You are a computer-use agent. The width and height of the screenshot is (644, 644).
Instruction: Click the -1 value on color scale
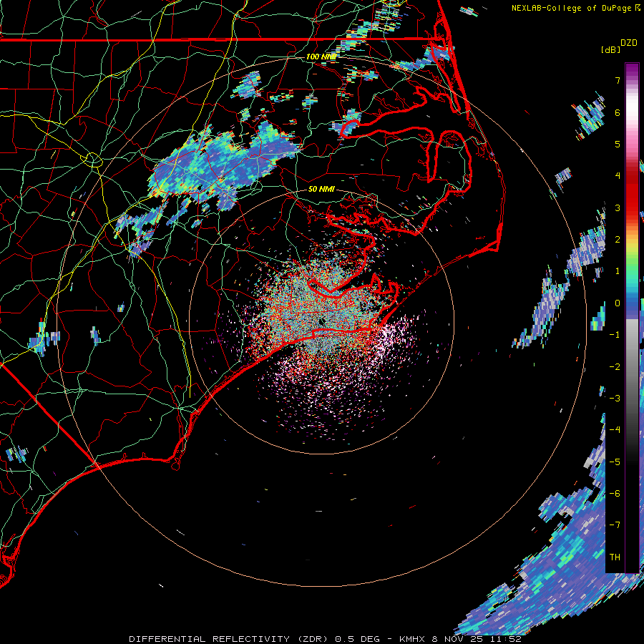[x=615, y=335]
